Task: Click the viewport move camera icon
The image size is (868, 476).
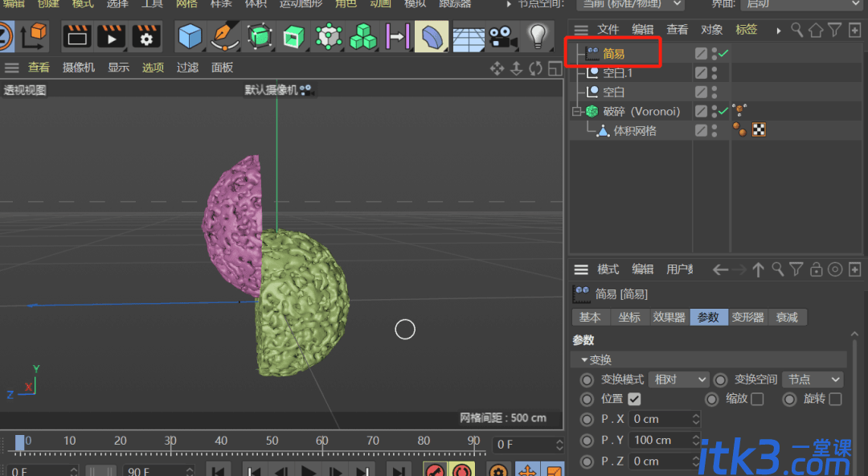Action: click(x=497, y=68)
